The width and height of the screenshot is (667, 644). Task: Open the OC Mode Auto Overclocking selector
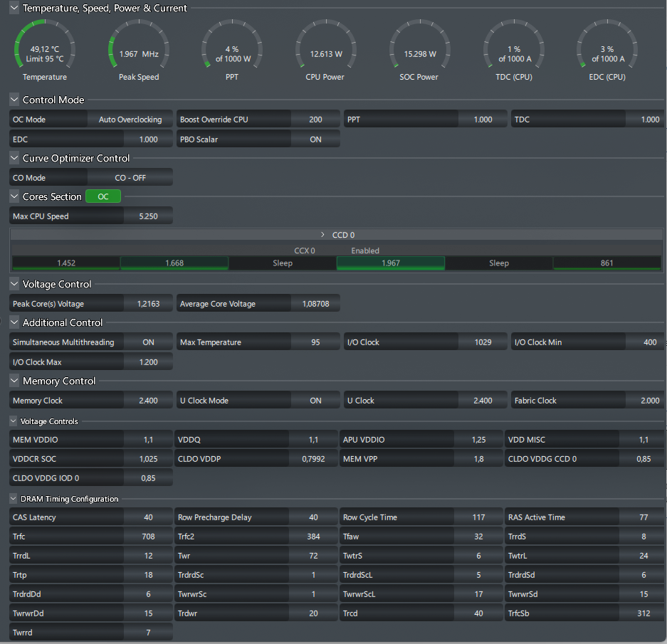[x=130, y=120]
